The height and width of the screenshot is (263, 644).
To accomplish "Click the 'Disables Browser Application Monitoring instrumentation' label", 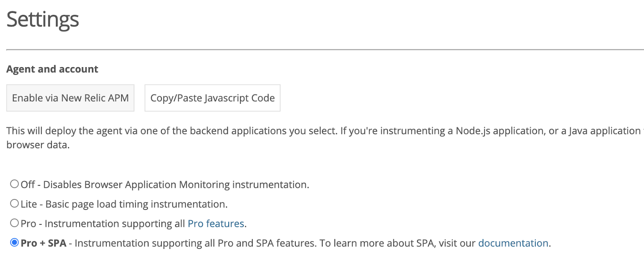I will pyautogui.click(x=176, y=185).
